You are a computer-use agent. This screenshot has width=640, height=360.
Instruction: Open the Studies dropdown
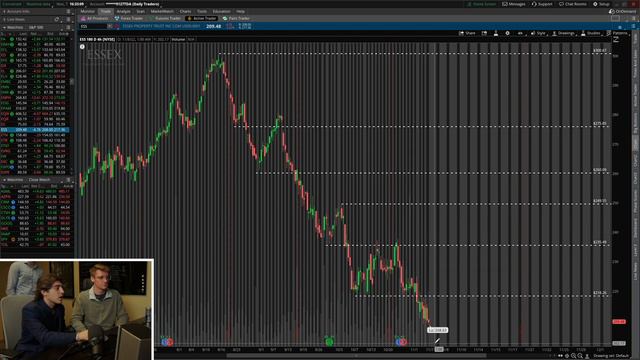(591, 33)
